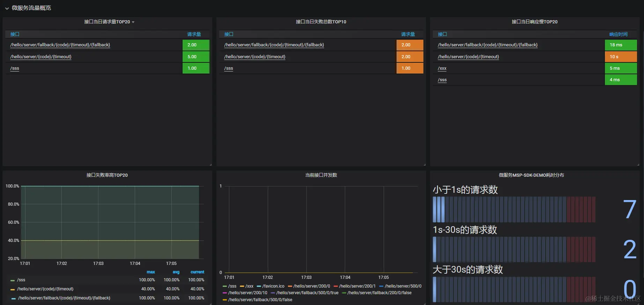Sort the failure legend by max column

tap(151, 272)
